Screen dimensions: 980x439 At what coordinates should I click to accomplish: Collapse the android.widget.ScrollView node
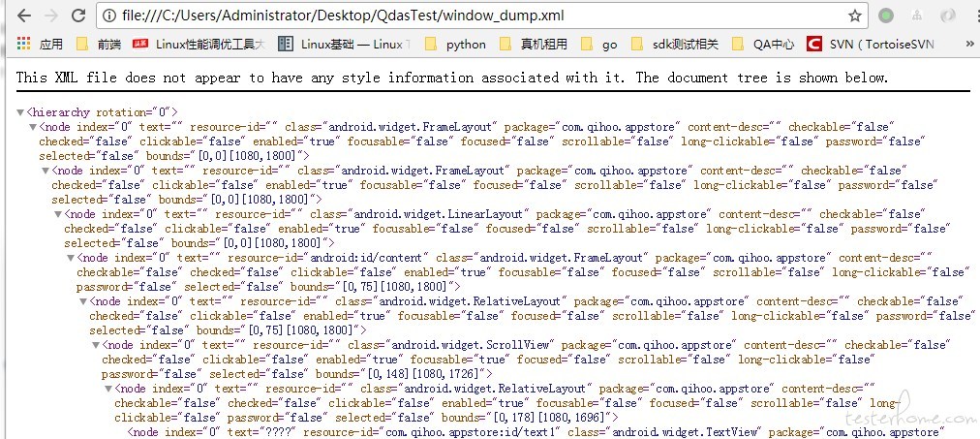(x=96, y=345)
